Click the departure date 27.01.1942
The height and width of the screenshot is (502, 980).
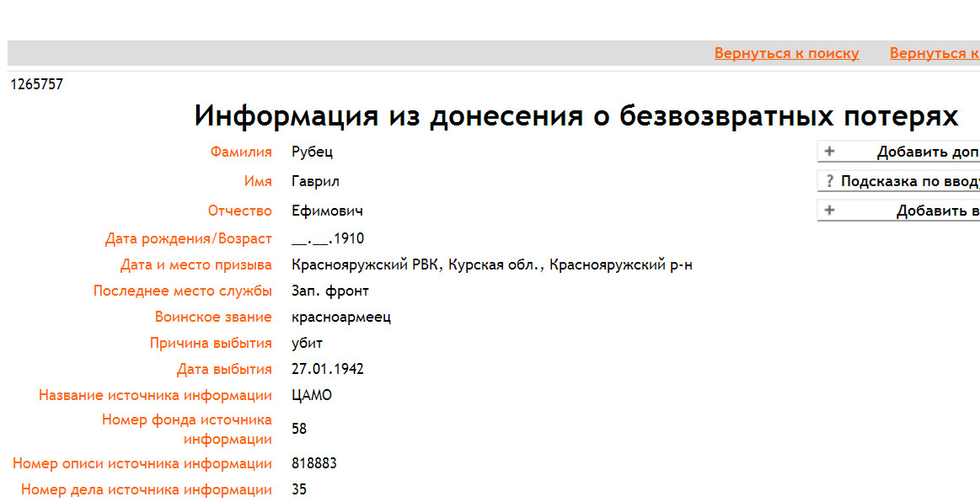(x=327, y=370)
